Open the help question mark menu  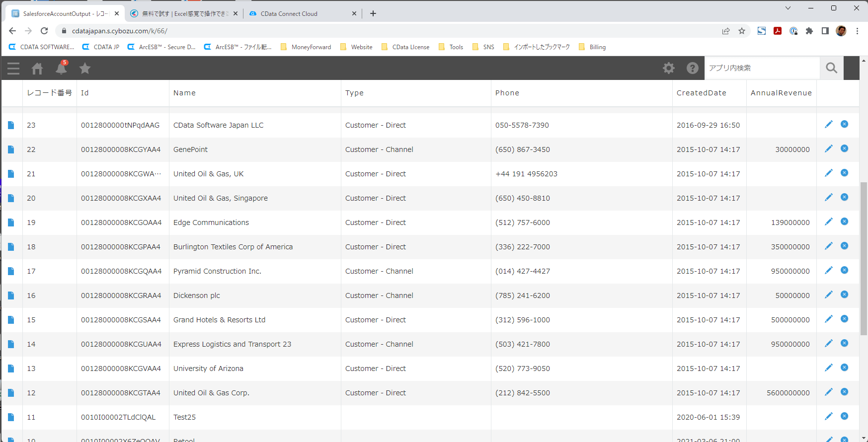pos(692,68)
